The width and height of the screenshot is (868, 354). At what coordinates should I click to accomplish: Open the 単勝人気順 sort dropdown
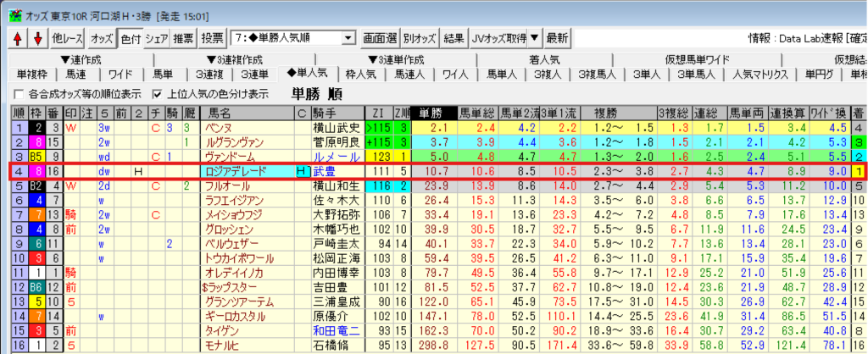coord(348,38)
